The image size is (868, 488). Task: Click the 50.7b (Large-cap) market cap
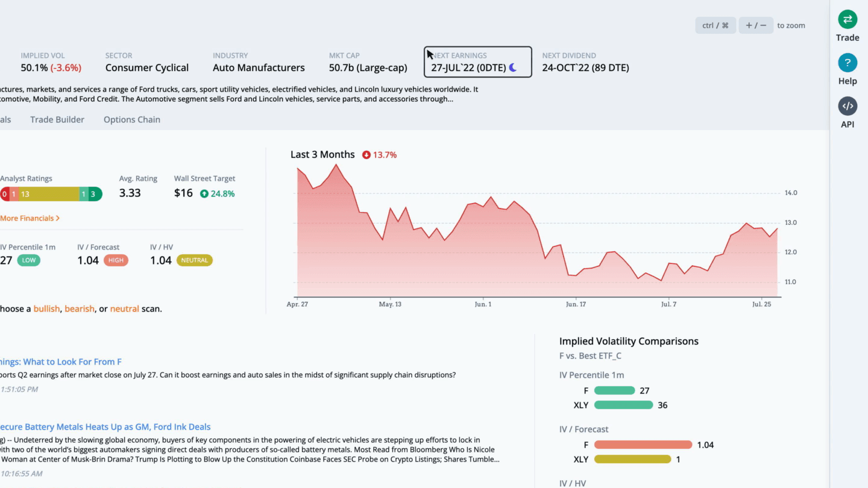click(368, 67)
